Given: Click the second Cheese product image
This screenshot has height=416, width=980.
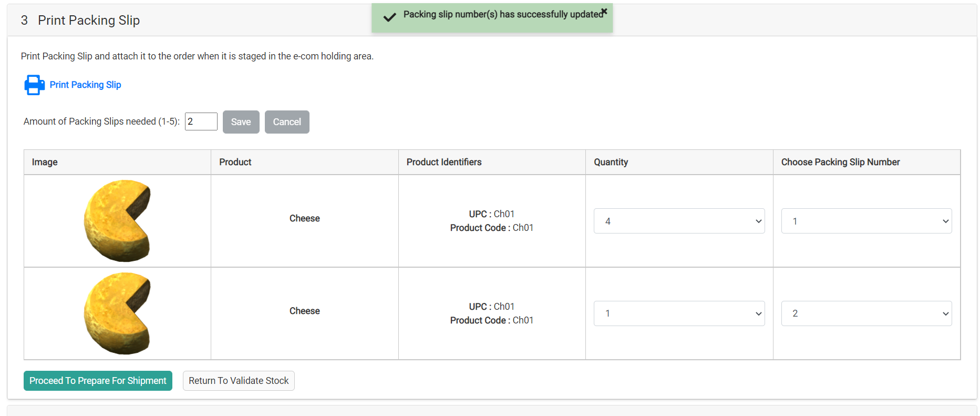Looking at the screenshot, I should coord(118,313).
